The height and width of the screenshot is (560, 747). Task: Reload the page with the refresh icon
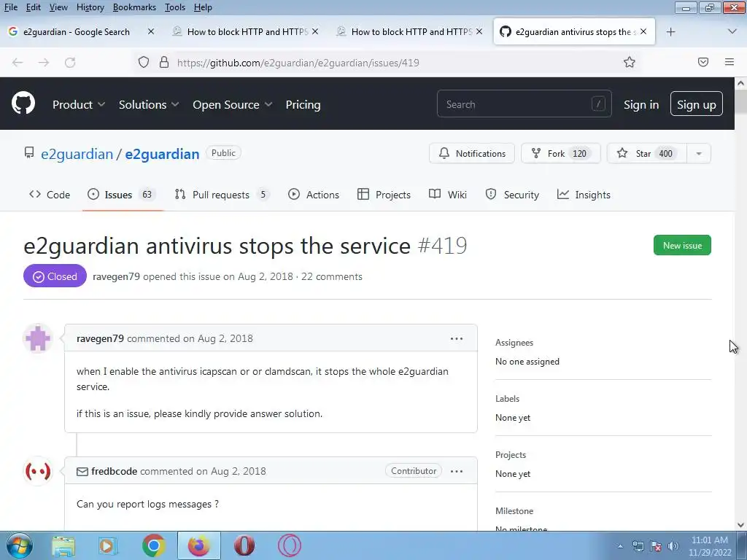[70, 63]
